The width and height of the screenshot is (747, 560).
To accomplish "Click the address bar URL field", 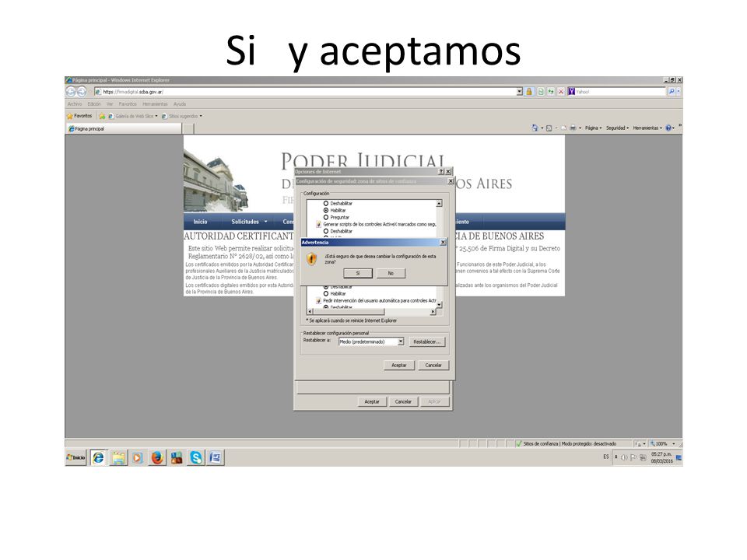I will tap(305, 92).
